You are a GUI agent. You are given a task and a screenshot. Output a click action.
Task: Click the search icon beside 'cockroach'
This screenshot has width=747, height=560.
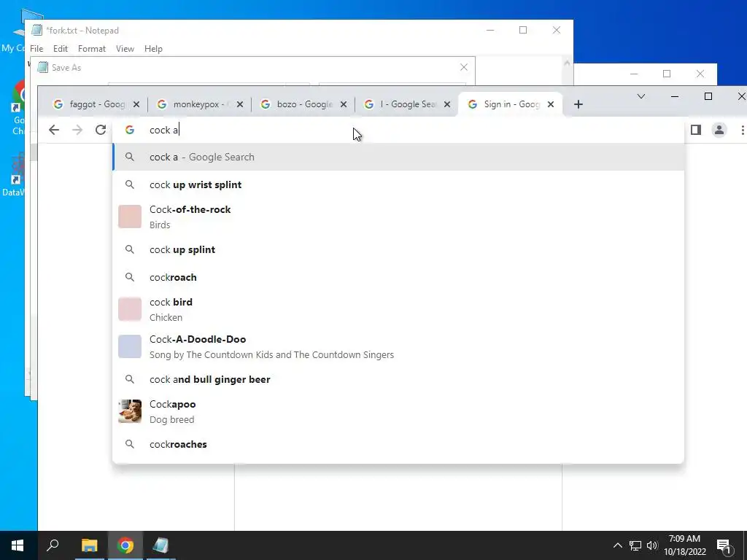(x=130, y=277)
